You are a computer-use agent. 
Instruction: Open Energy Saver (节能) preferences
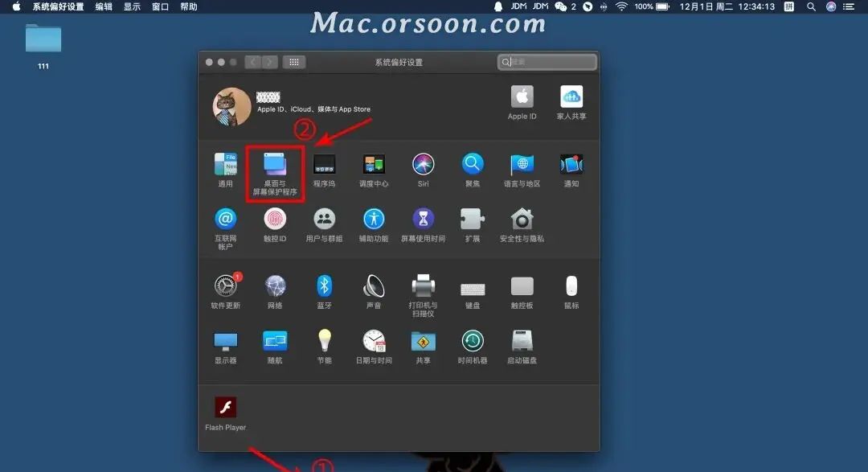pyautogui.click(x=324, y=341)
